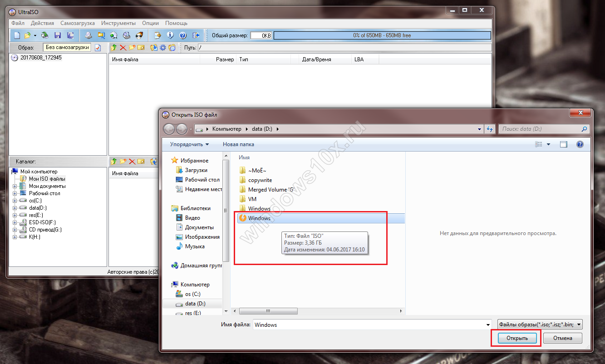The height and width of the screenshot is (364, 605).
Task: Expand the CD привод(G:) node
Action: click(15, 230)
